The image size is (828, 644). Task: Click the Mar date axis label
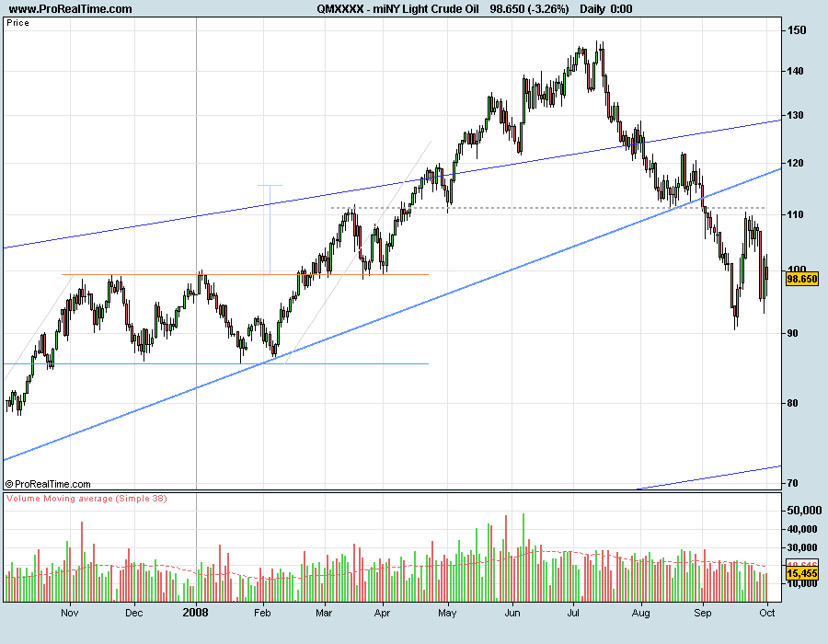tap(324, 613)
